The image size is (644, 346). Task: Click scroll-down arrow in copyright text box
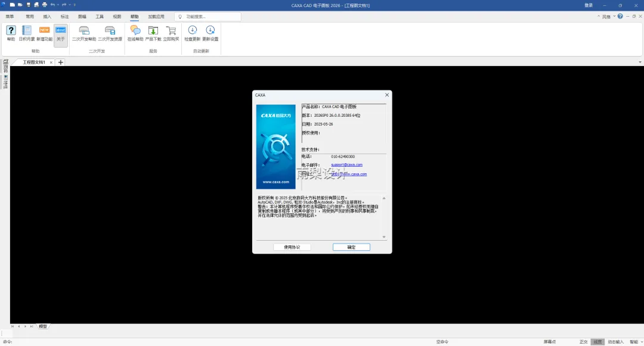pyautogui.click(x=384, y=237)
